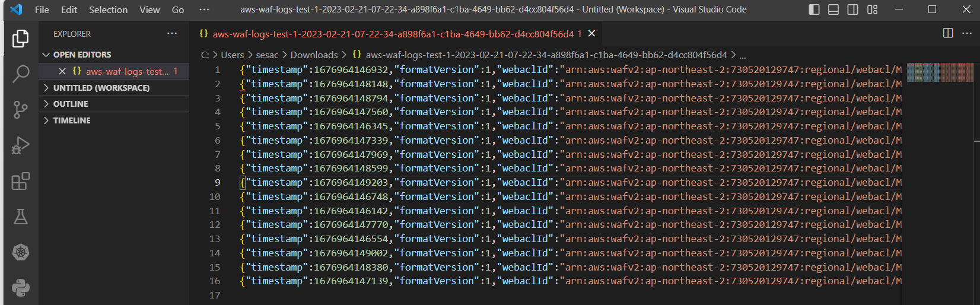
Task: Click timestamp 1676964148794 on line 3
Action: click(x=351, y=98)
